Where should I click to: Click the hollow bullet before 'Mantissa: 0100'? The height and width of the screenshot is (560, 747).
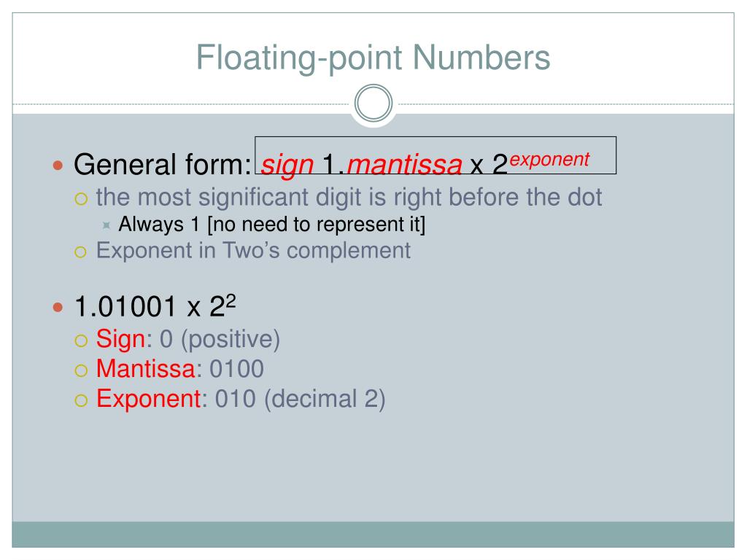click(82, 370)
